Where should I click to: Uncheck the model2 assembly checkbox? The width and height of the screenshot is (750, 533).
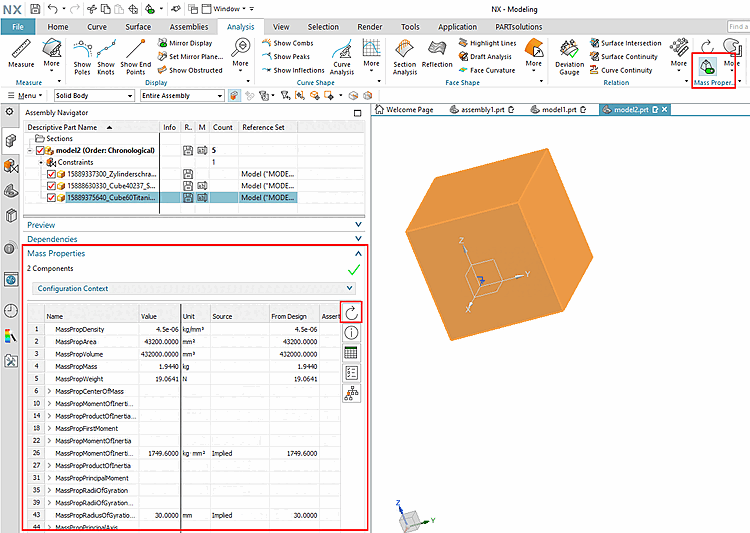(41, 150)
